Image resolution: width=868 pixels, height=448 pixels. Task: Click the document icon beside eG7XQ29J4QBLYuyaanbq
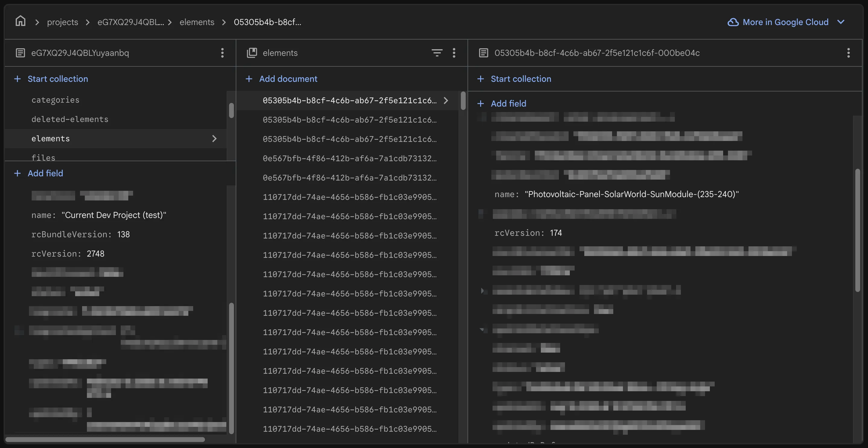tap(20, 53)
